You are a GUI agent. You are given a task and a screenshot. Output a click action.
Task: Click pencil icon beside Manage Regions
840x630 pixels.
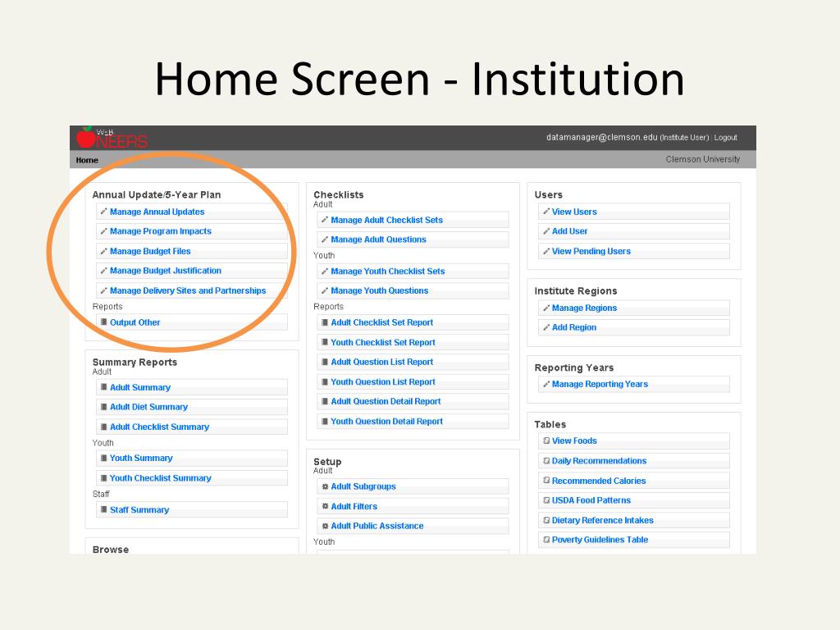pos(546,308)
